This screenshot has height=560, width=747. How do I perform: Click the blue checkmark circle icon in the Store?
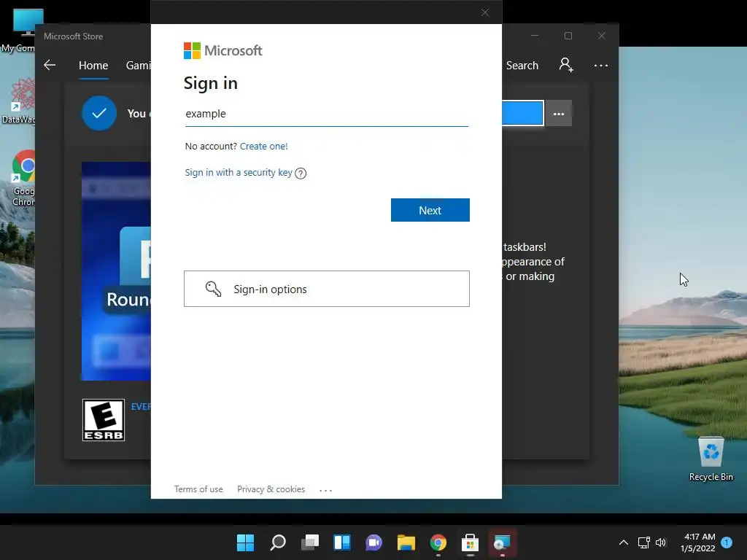pos(99,113)
